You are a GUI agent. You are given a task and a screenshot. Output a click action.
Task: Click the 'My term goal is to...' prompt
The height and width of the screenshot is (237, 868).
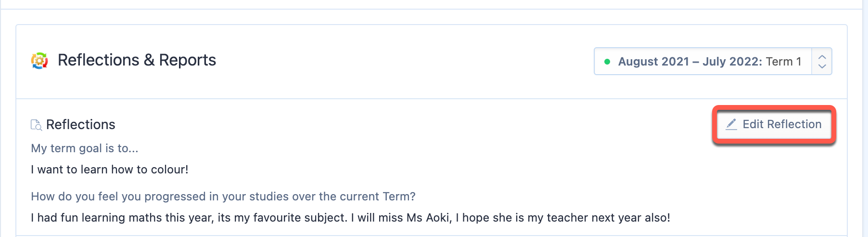(85, 148)
